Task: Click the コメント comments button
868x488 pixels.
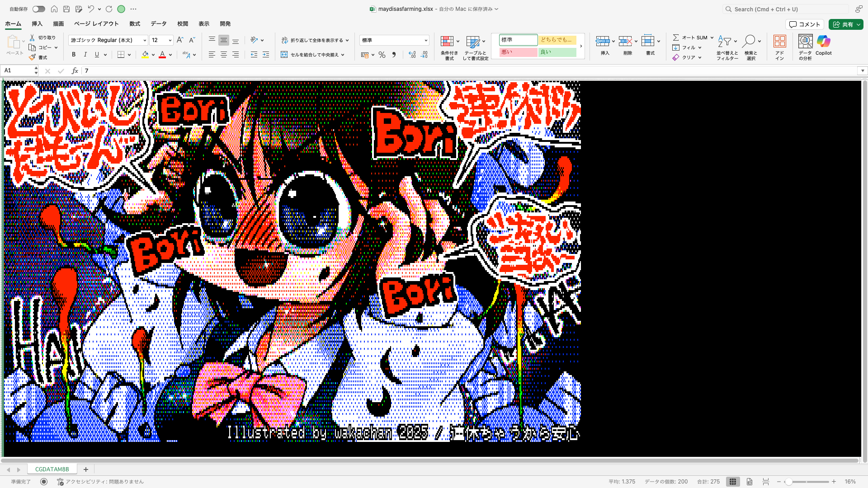Action: [x=805, y=24]
